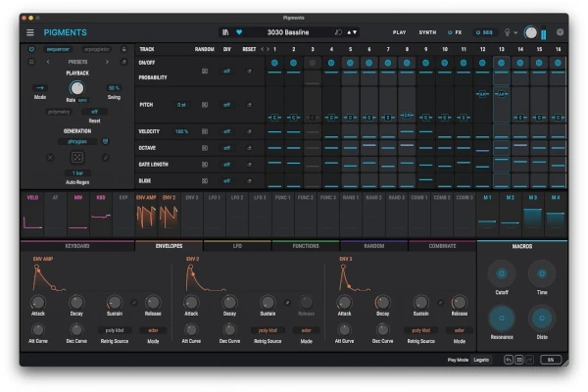The image size is (588, 392).
Task: Click the undo arrow in bottom bar
Action: tap(509, 360)
